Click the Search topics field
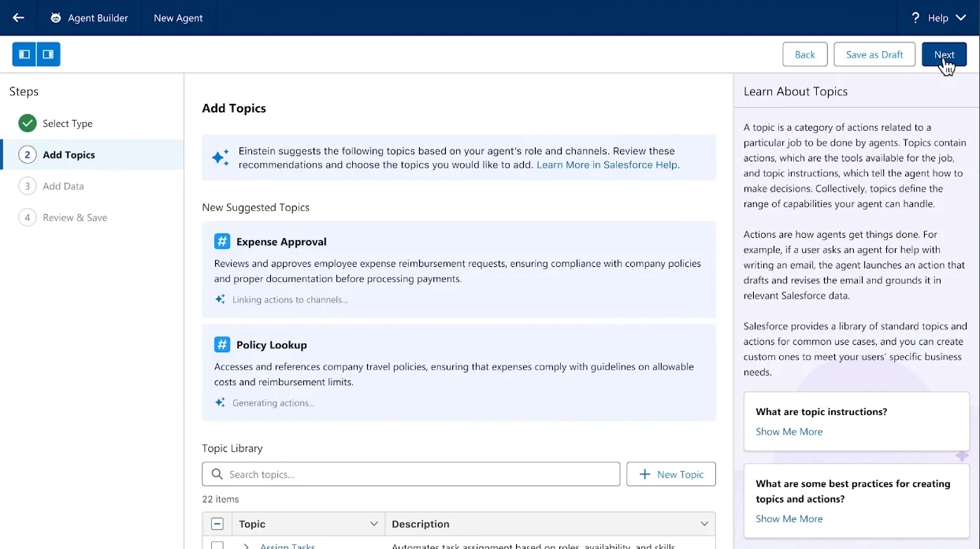Image resolution: width=980 pixels, height=549 pixels. (x=411, y=474)
